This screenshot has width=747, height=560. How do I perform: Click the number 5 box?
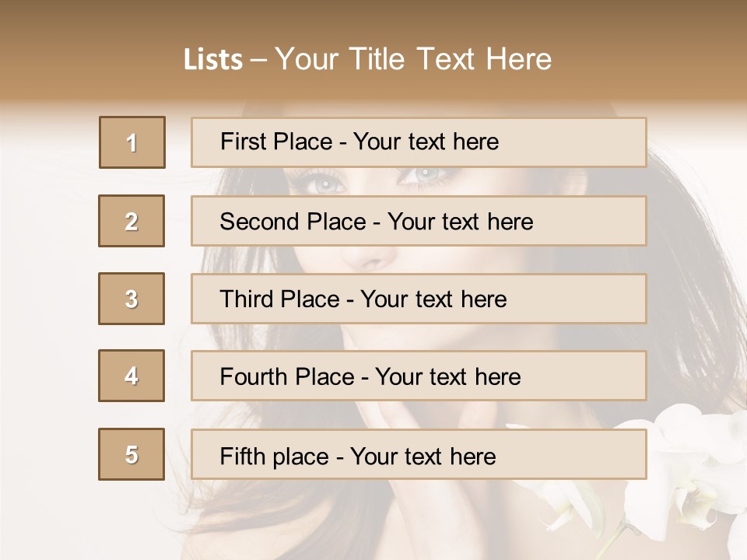pyautogui.click(x=132, y=454)
